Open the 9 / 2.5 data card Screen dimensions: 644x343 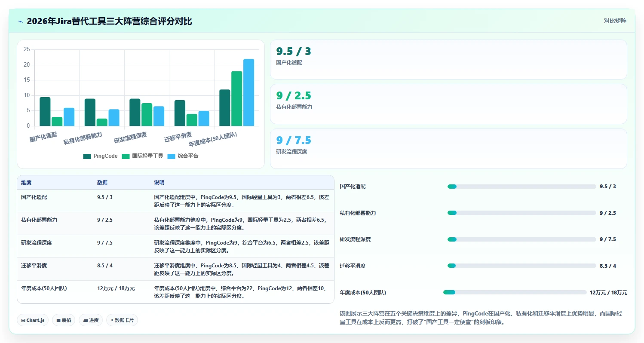448,104
